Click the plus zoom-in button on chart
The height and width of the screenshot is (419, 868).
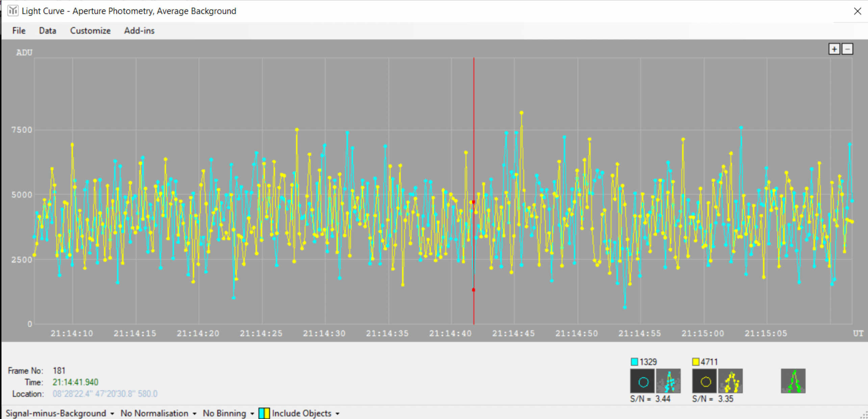(834, 49)
